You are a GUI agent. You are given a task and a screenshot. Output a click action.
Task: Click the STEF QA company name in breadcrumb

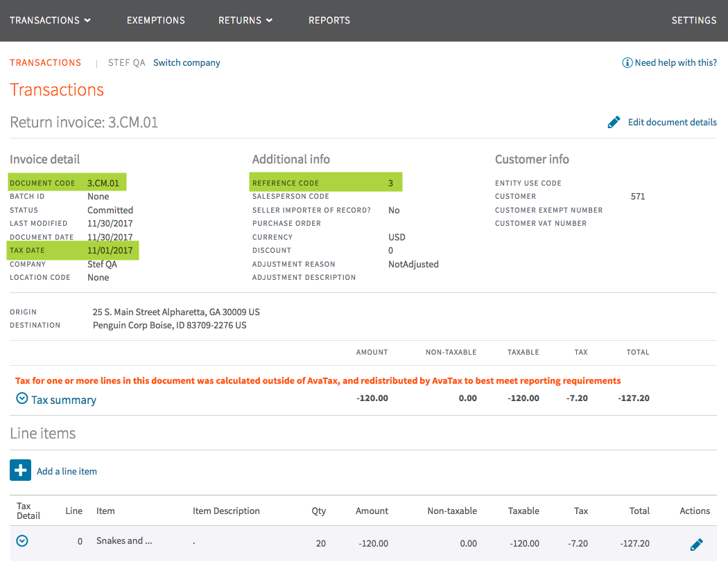[126, 62]
